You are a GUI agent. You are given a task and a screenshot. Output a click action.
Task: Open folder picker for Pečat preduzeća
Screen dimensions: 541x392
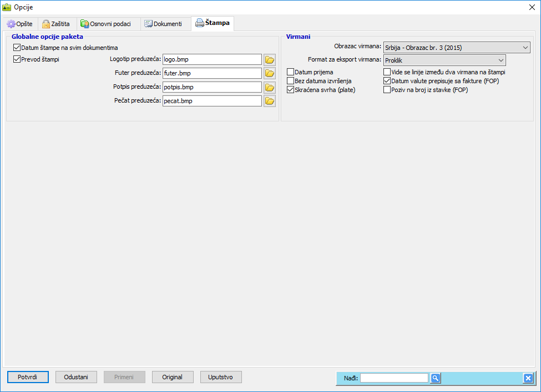(270, 101)
